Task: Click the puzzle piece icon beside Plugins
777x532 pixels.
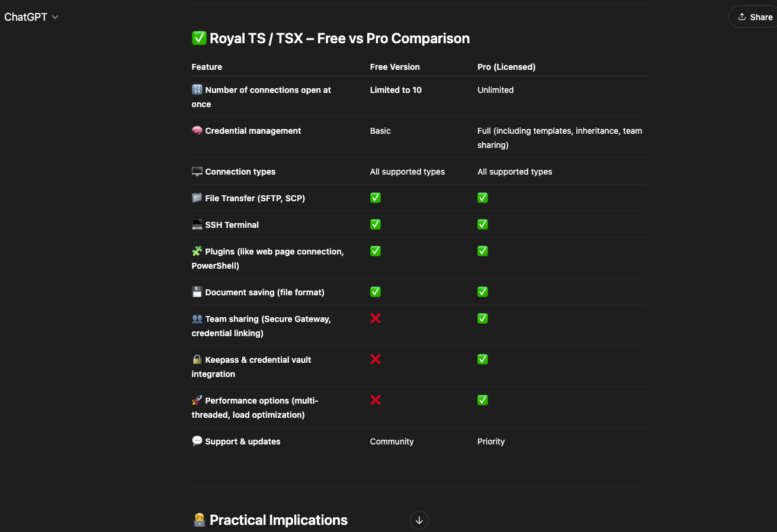Action: click(x=197, y=252)
